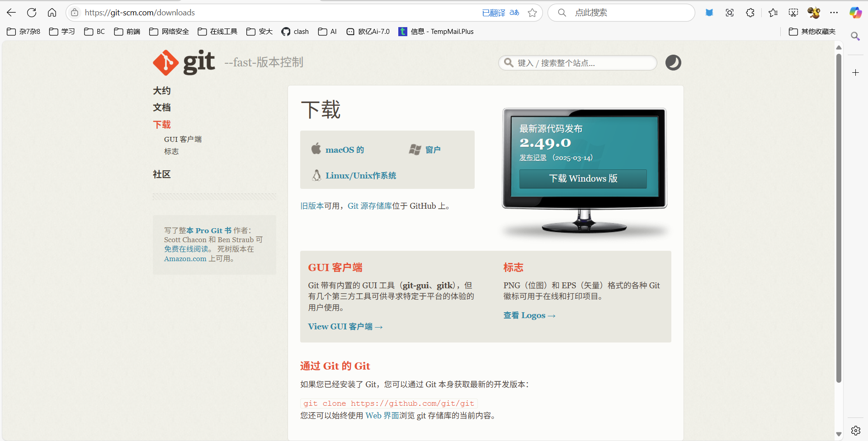Click the Git logo to go home
The height and width of the screenshot is (441, 868).
(184, 62)
